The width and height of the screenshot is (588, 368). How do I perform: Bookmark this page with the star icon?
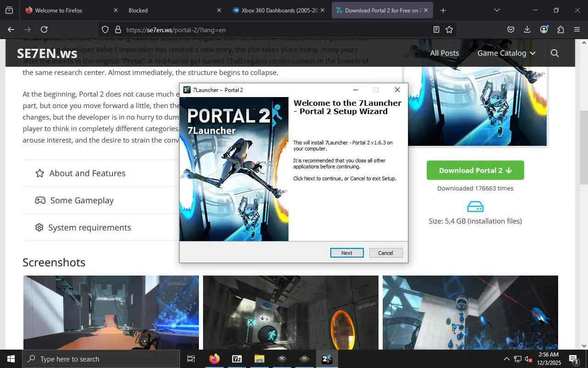[x=449, y=29]
